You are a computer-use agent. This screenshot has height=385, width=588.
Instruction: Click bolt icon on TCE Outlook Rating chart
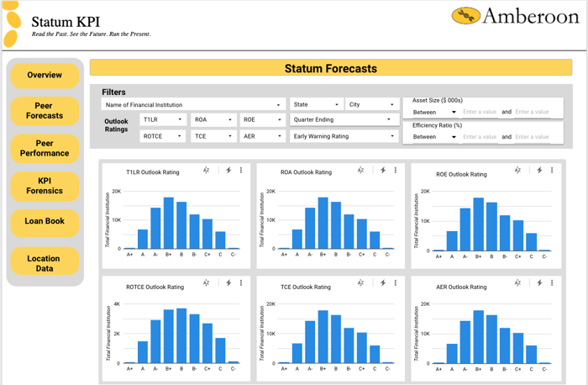(x=383, y=283)
